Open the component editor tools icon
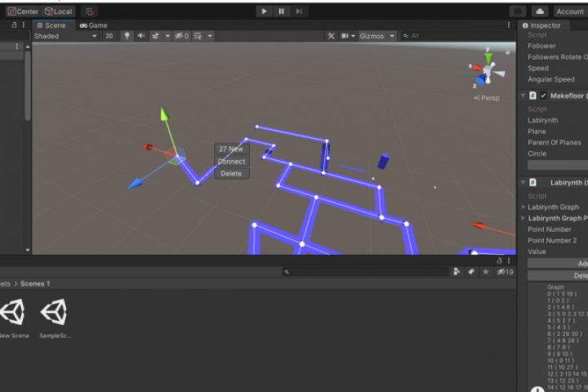588x392 pixels. coord(331,36)
